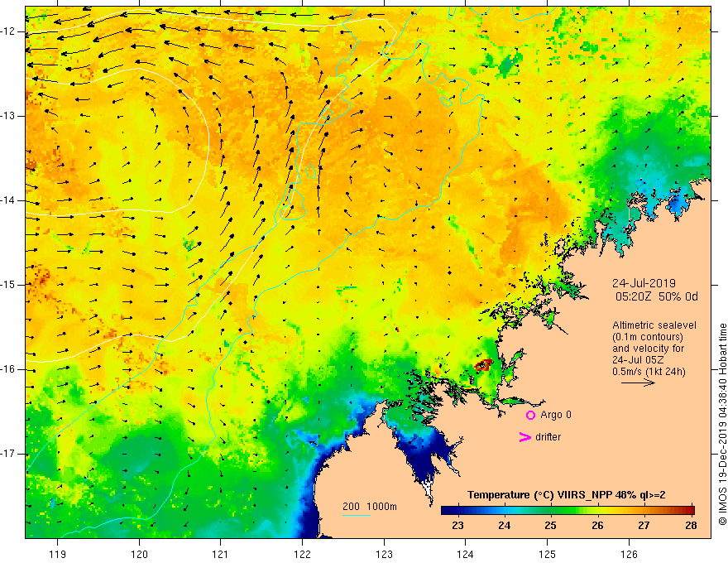Click the '24-Jul-2019' date text
The width and height of the screenshot is (728, 563).
pos(644,283)
